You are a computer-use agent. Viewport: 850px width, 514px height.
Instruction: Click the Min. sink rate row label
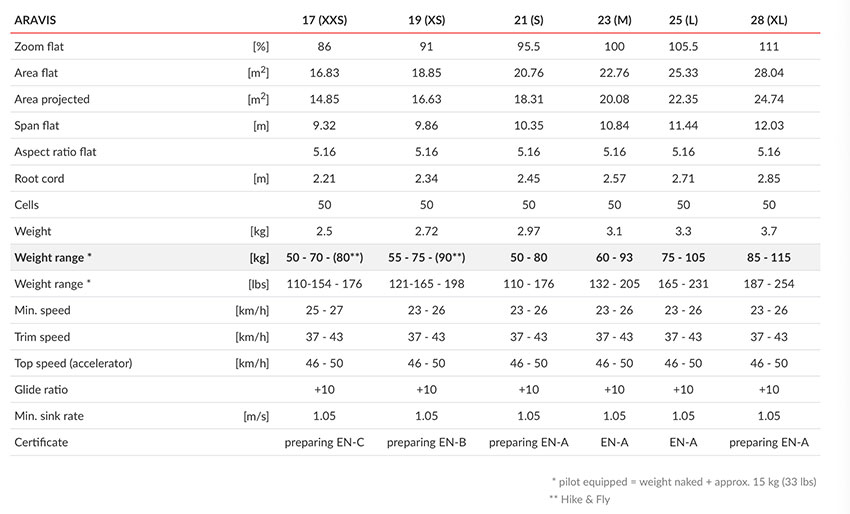pyautogui.click(x=49, y=416)
